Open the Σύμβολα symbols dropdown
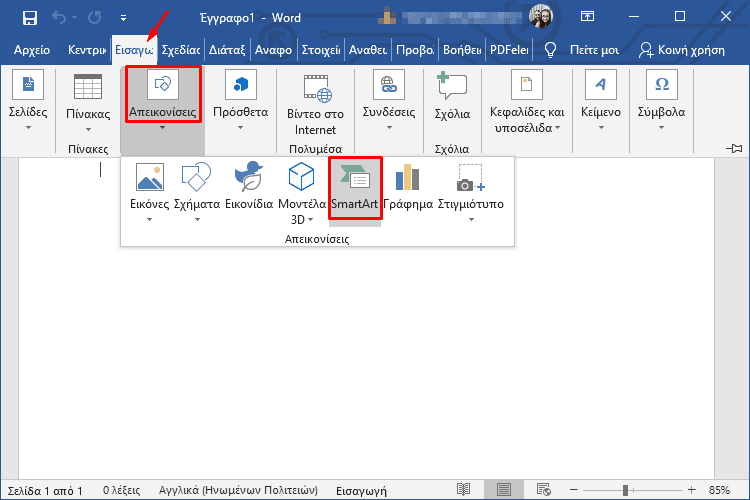The width and height of the screenshot is (750, 500). [662, 100]
